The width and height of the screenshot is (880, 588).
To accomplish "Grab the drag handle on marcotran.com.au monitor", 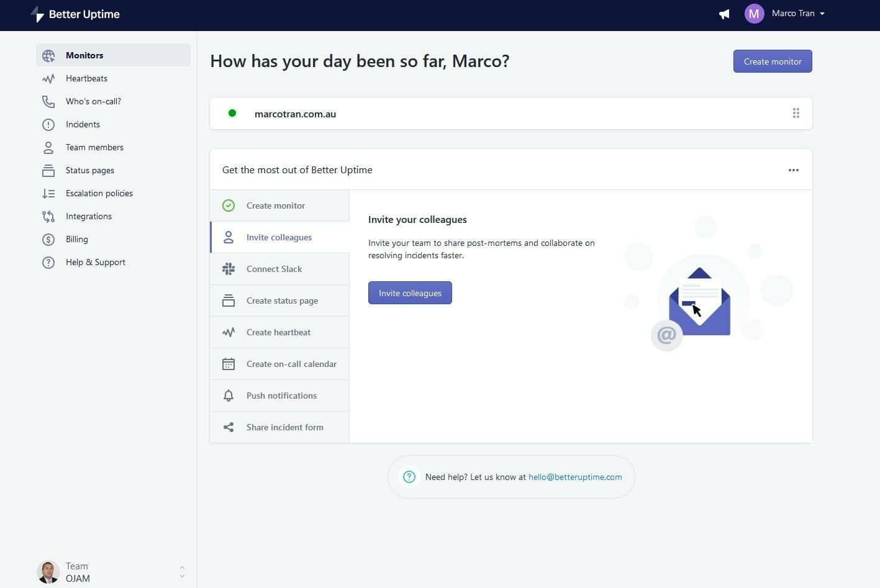I will [x=796, y=113].
